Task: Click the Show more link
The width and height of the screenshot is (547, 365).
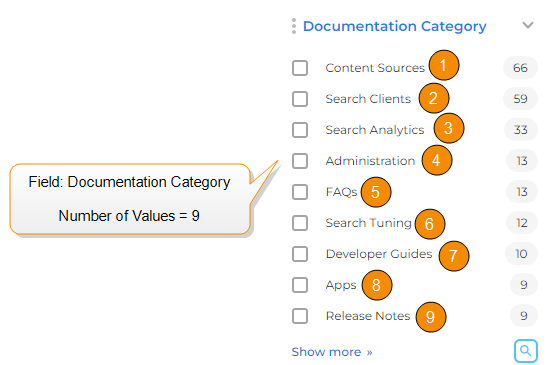Action: click(332, 352)
